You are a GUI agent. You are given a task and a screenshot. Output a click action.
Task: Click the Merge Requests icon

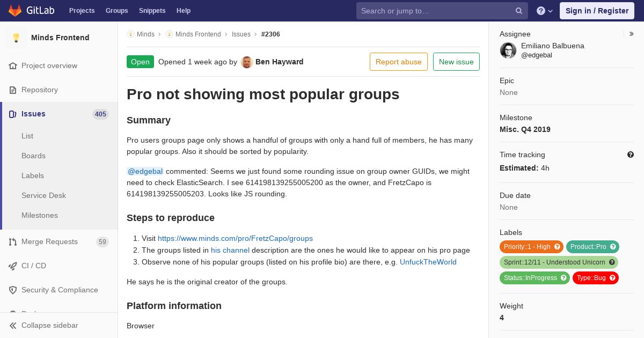[x=13, y=241]
